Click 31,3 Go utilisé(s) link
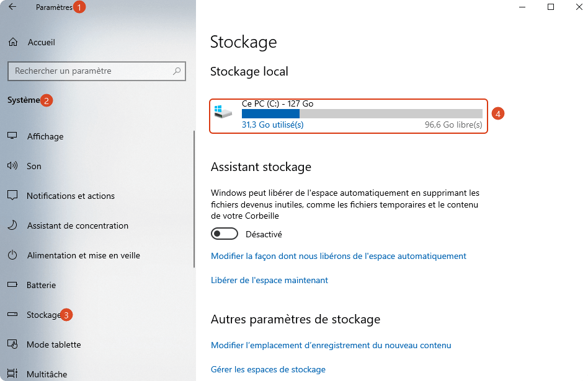Screen dimensions: 588x381 273,125
